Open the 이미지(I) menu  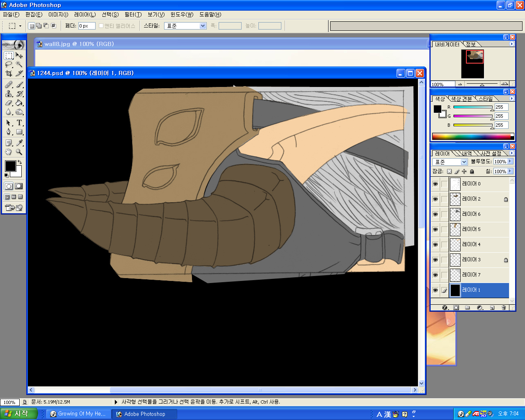(x=58, y=14)
